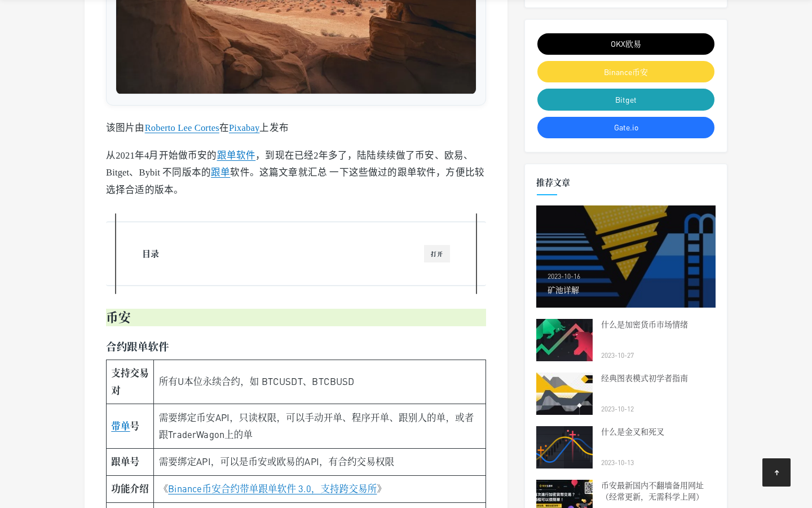812x508 pixels.
Task: Follow the 跟单 link before 软件。这篇文章
Action: pos(220,172)
